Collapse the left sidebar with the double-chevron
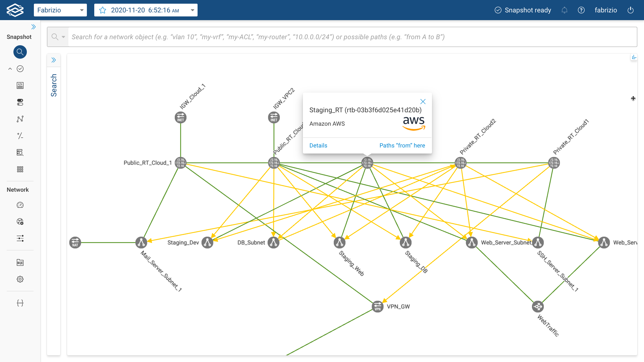Viewport: 644px width, 362px height. pyautogui.click(x=34, y=26)
